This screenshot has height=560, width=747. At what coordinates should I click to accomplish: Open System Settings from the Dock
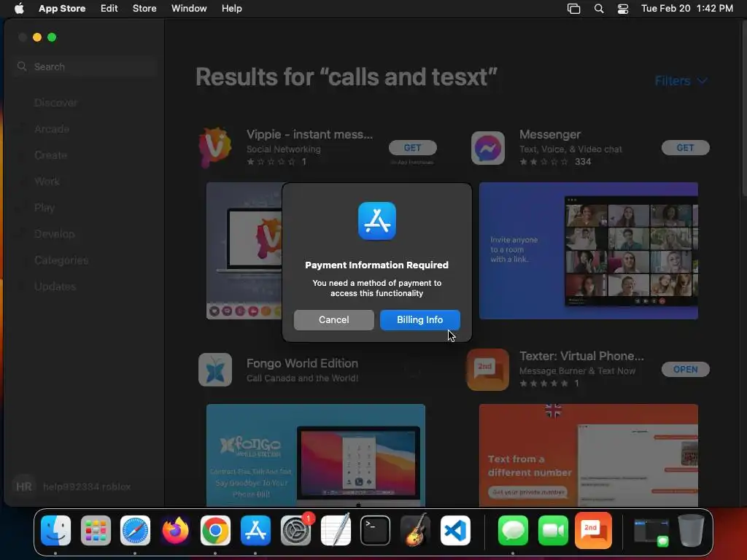pos(295,531)
